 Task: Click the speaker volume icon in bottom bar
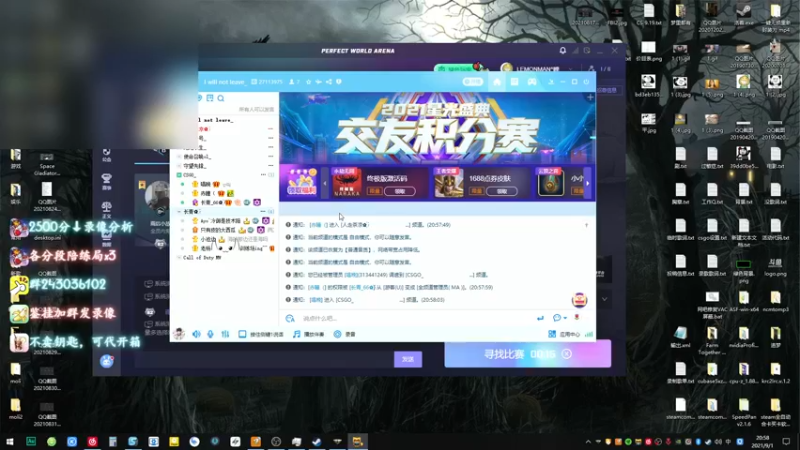click(196, 334)
